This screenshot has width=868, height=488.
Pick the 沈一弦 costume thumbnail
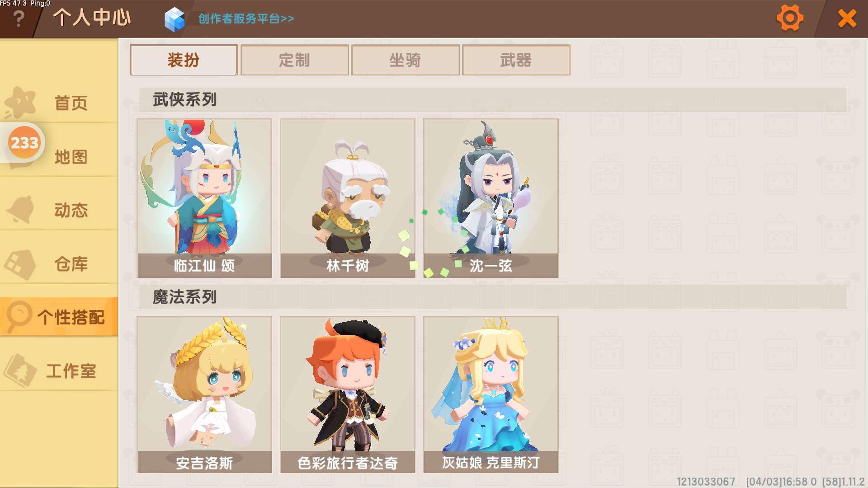[x=491, y=198]
